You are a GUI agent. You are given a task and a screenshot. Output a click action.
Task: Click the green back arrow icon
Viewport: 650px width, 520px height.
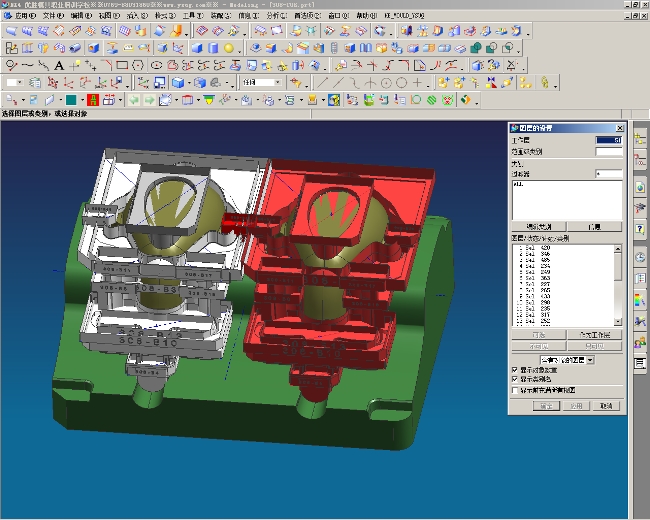(x=133, y=100)
